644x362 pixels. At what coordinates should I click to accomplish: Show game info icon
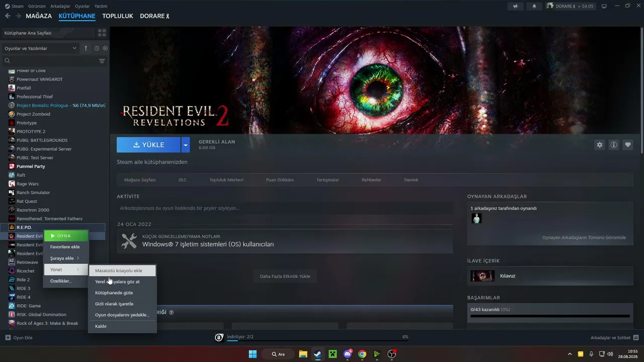614,145
